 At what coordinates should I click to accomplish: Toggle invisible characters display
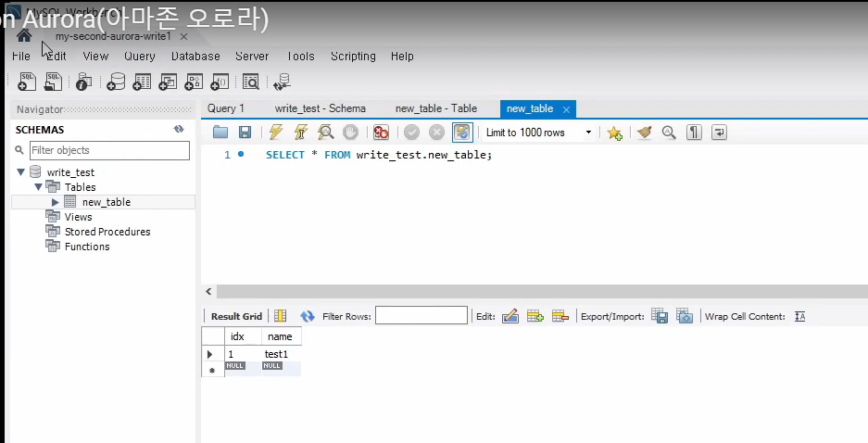tap(694, 133)
